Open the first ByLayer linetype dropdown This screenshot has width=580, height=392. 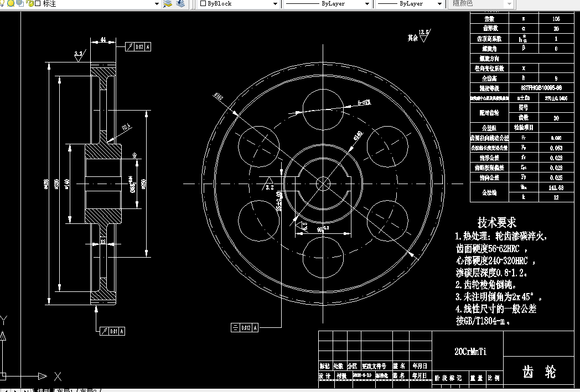[x=367, y=4]
